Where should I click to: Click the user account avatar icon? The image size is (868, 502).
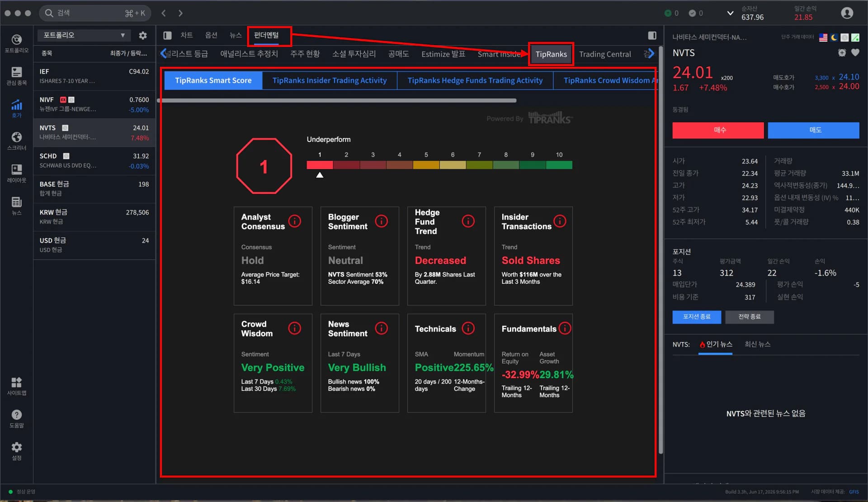(x=847, y=13)
